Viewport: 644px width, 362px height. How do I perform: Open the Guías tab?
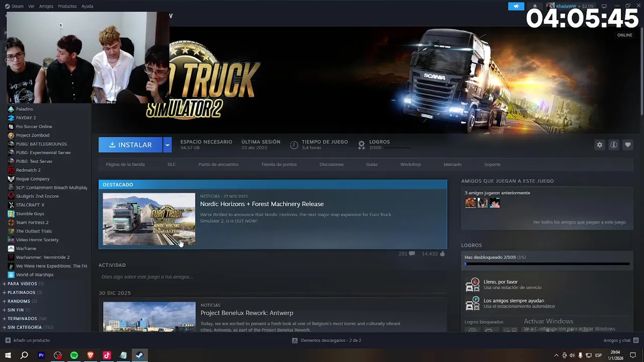pos(372,164)
